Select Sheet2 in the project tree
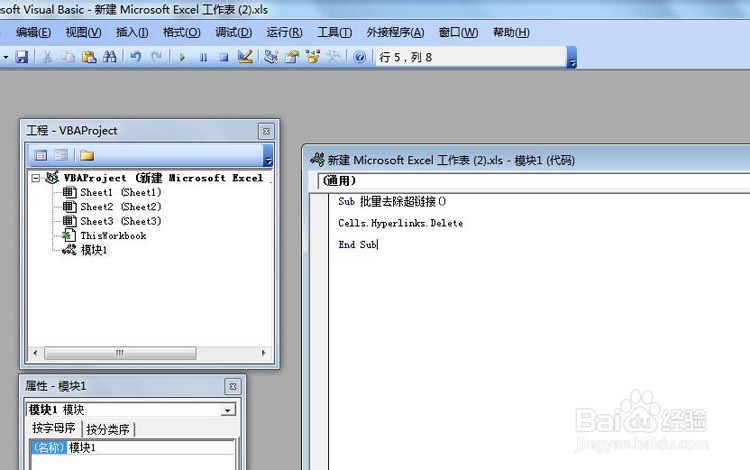The width and height of the screenshot is (750, 470). (121, 207)
